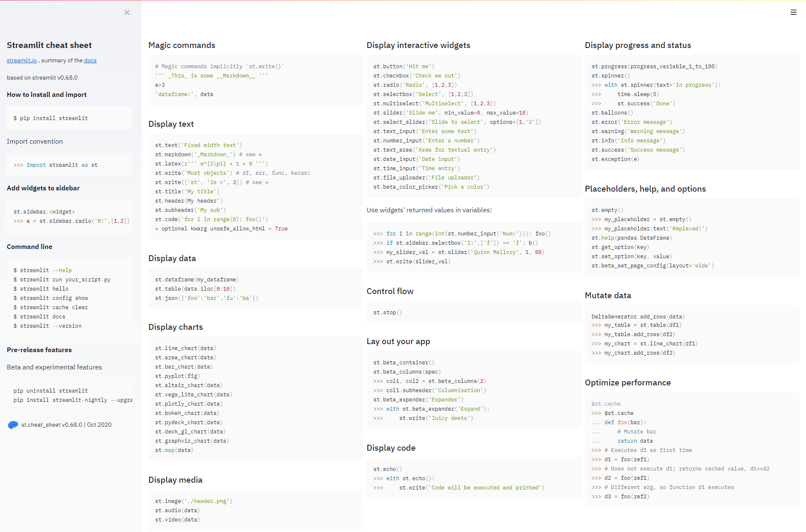
Task: Click '$ streamlit --help' command
Action: coord(43,270)
